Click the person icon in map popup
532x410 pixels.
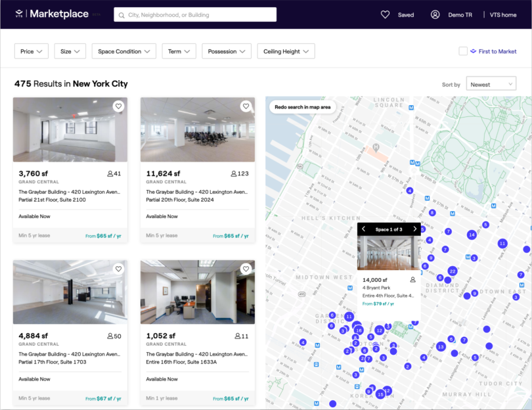click(412, 280)
